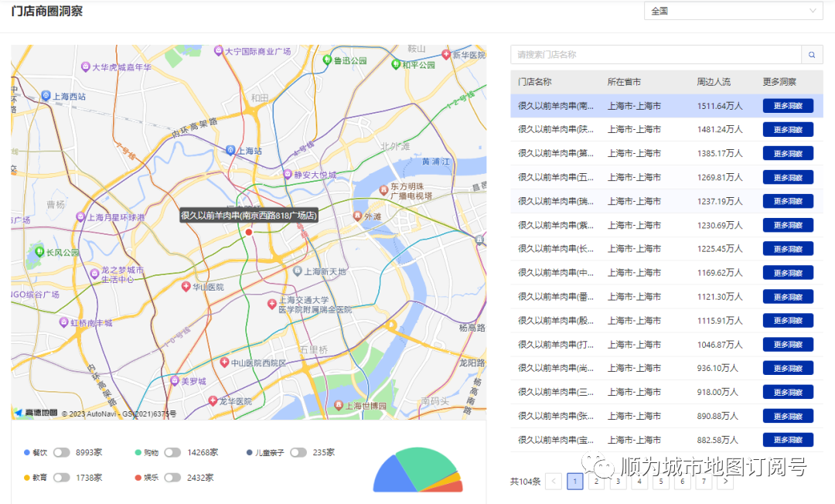
Task: Click the 大宁国际商业广场 map marker
Action: (218, 50)
